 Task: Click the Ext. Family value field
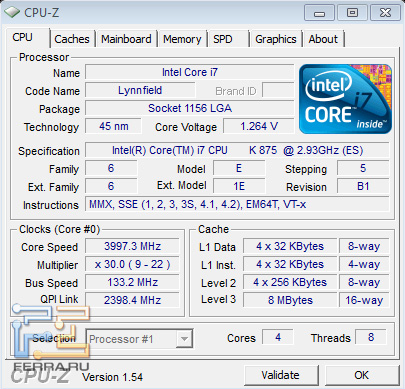(111, 186)
